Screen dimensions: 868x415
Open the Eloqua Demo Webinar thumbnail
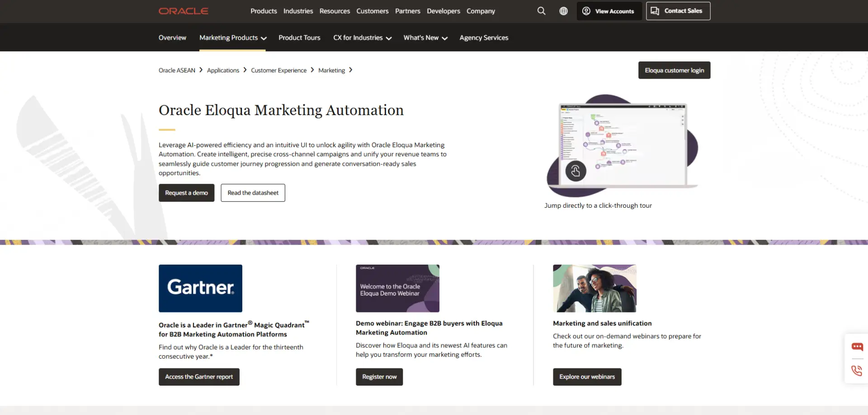(x=397, y=288)
